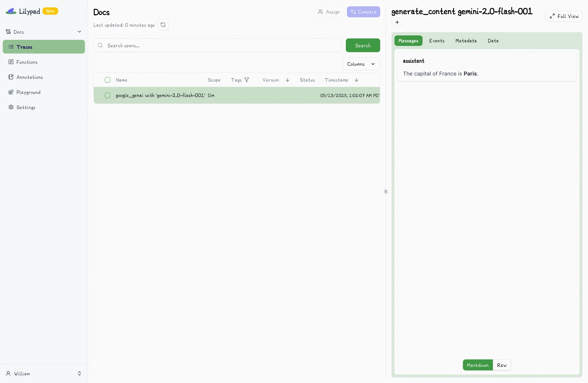Open Settings gear in sidebar

pos(26,107)
